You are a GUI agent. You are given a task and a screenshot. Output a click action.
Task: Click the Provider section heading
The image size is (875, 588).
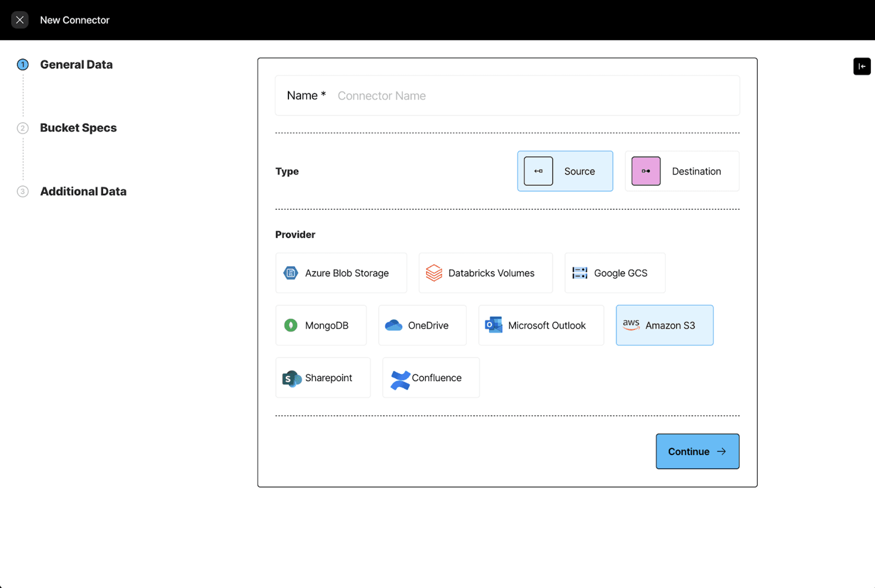[x=295, y=234]
